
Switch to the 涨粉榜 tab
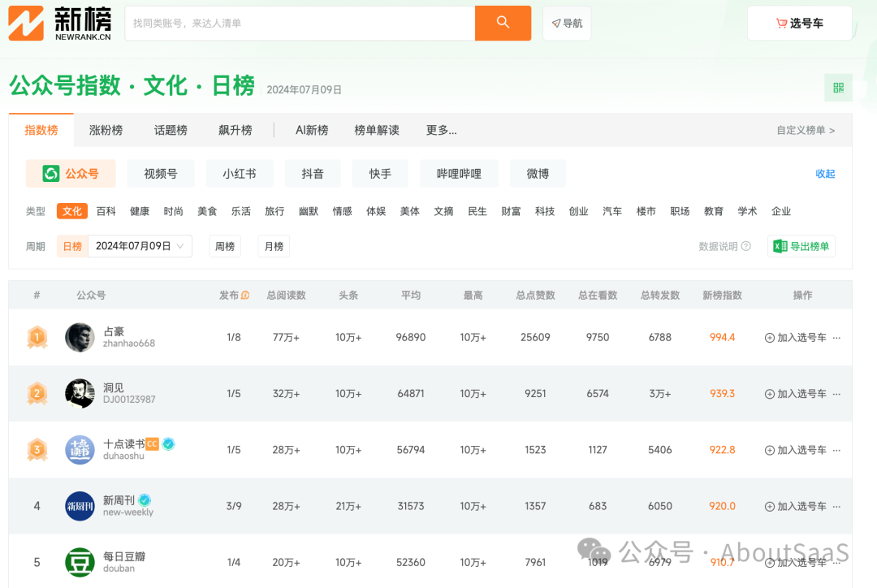coord(106,130)
